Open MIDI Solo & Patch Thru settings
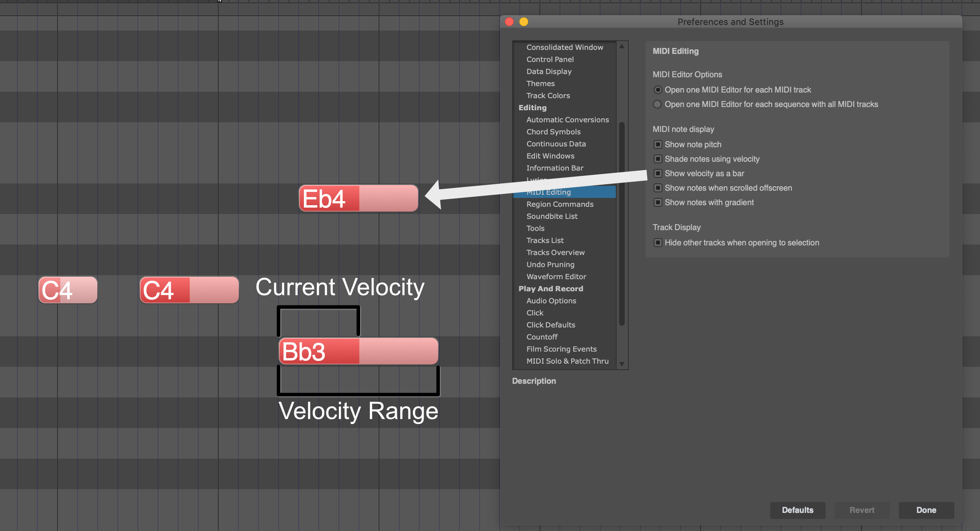 click(567, 361)
